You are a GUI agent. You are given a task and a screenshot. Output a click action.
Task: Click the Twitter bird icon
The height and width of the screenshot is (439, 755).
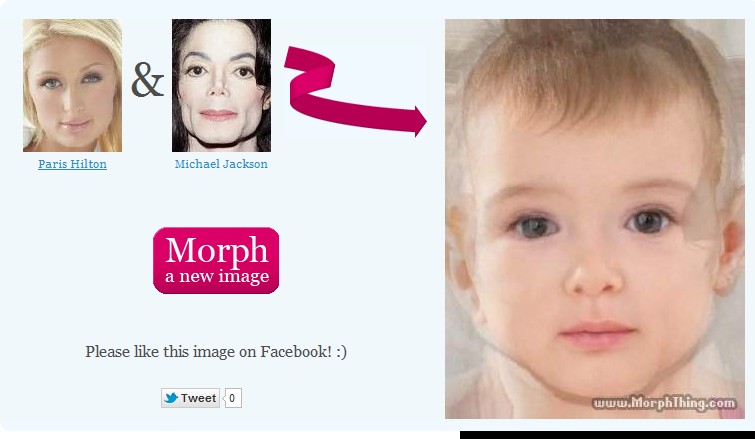pyautogui.click(x=171, y=398)
